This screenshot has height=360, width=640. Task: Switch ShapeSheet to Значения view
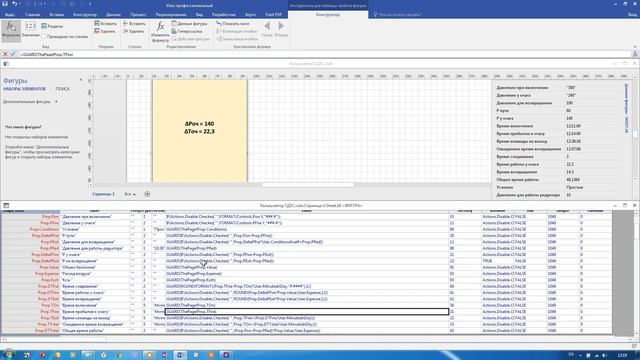click(x=31, y=30)
